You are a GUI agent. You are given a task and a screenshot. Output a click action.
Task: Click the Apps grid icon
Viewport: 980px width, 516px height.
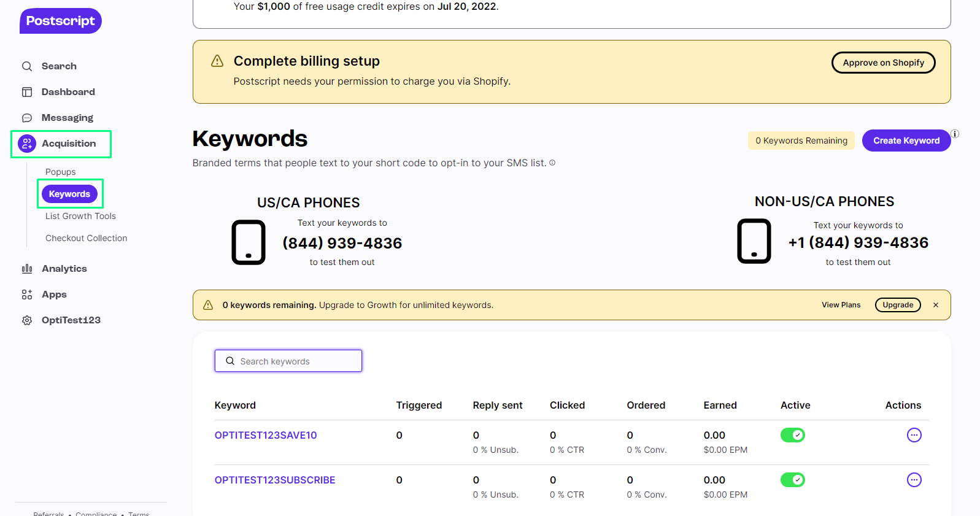tap(27, 295)
